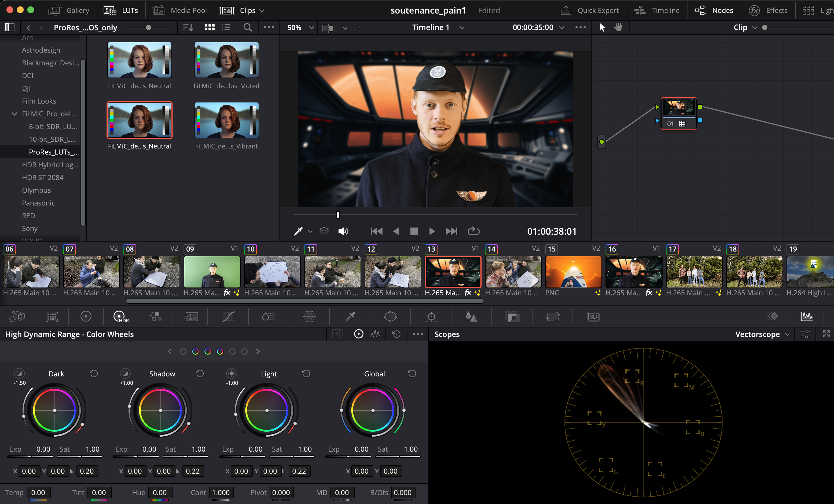Viewport: 834px width, 504px height.
Task: Open the RGB Mixer palette
Action: tap(156, 317)
